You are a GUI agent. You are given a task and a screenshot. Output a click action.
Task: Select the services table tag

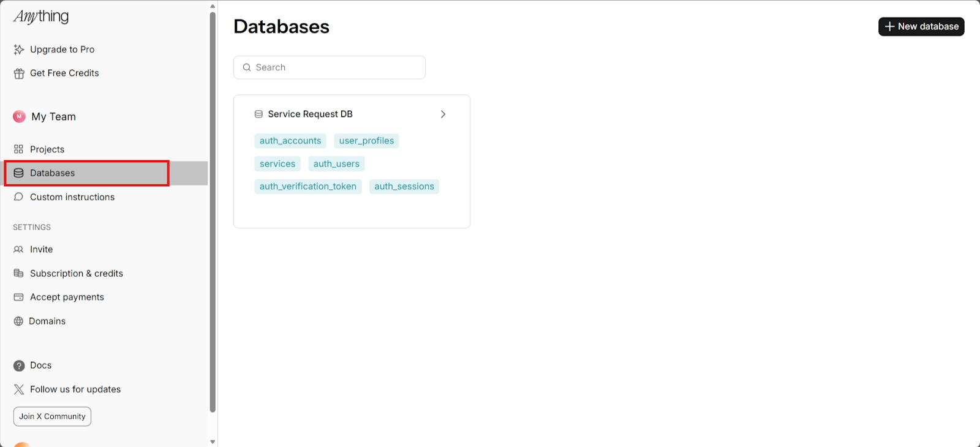click(277, 163)
